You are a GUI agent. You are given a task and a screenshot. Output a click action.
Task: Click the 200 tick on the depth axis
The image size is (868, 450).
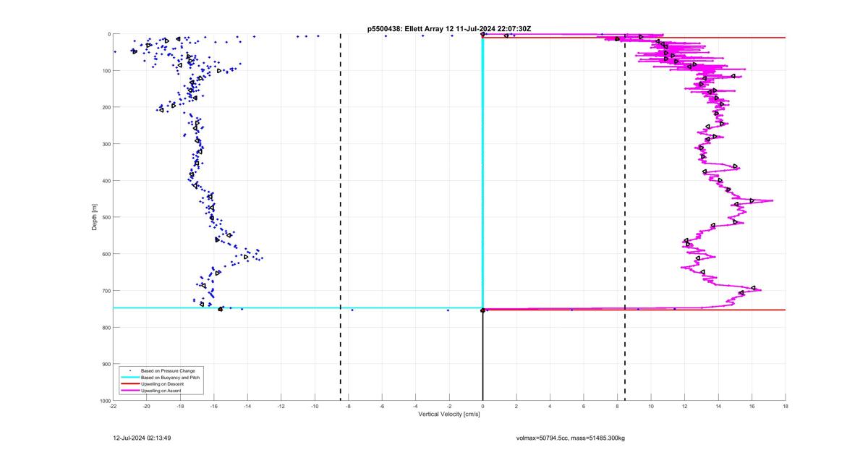click(x=106, y=107)
